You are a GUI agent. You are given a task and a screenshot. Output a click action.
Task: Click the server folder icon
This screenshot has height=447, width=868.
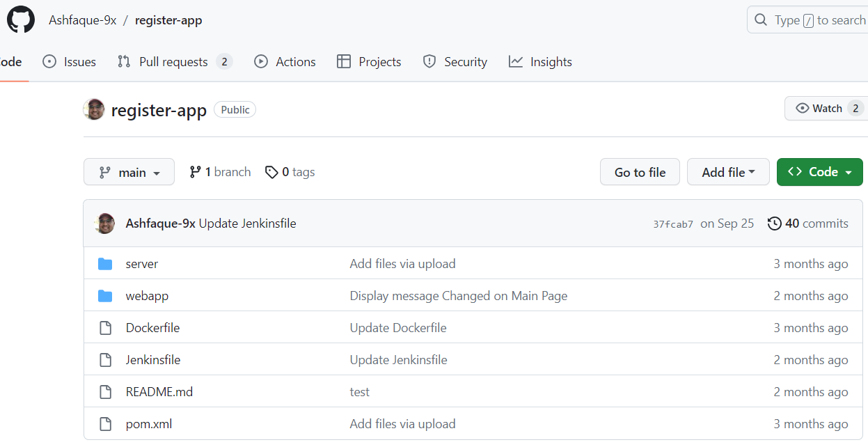pyautogui.click(x=105, y=264)
